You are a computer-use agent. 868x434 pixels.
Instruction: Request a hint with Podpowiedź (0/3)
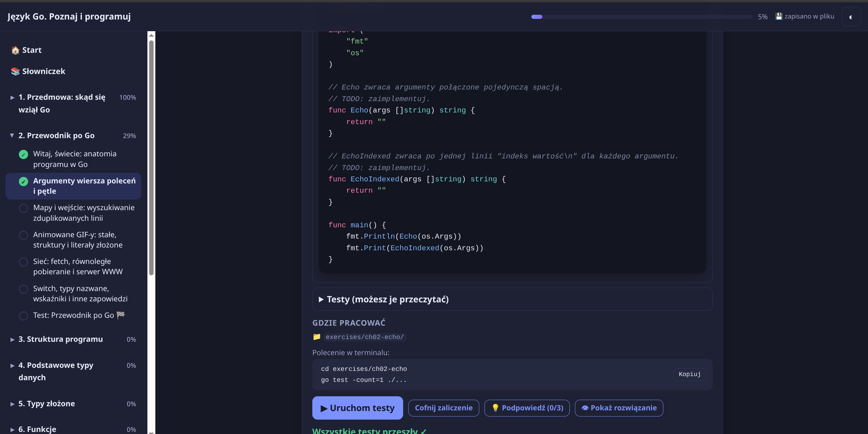click(527, 408)
